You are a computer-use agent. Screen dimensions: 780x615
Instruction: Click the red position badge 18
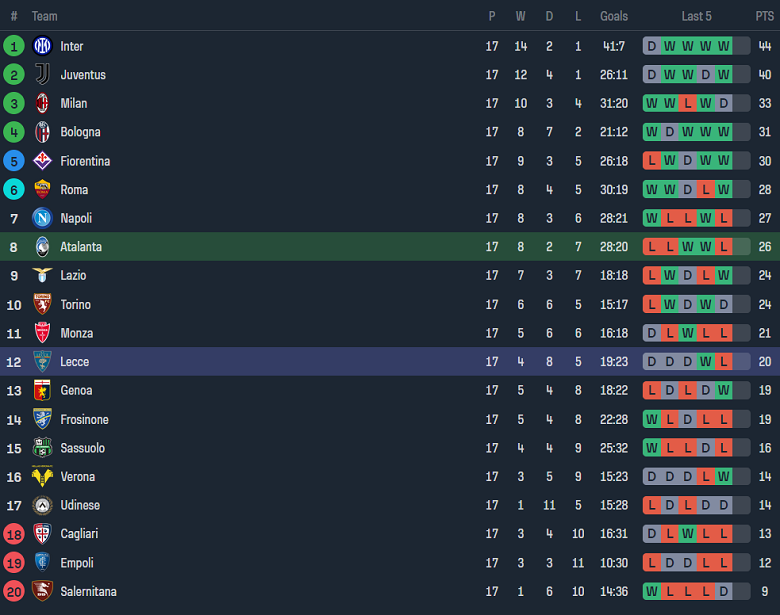tap(14, 534)
